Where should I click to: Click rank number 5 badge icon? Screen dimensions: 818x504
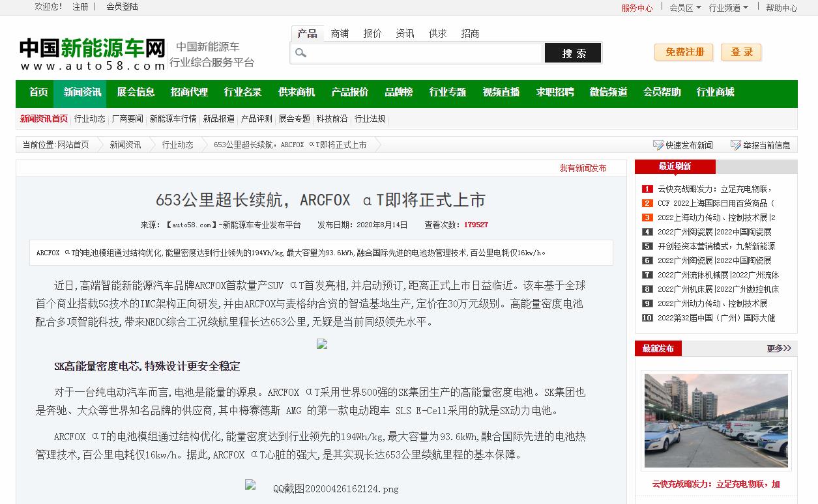pyautogui.click(x=647, y=246)
